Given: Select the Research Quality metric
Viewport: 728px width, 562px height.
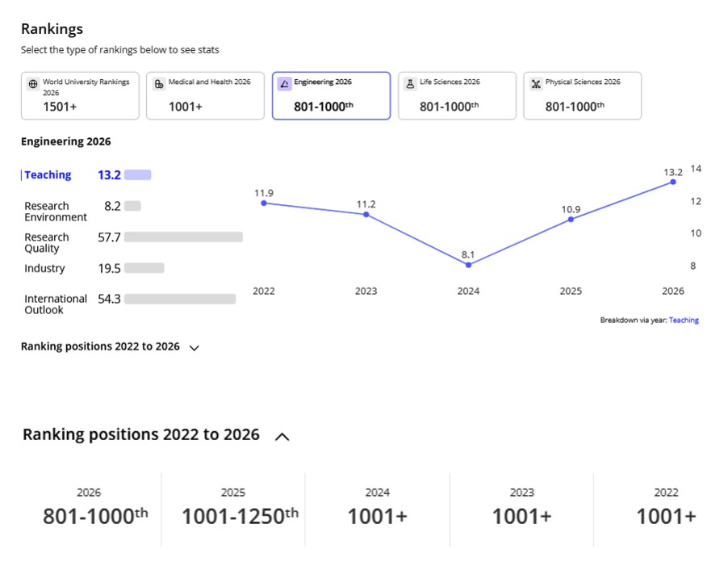Looking at the screenshot, I should coord(47,242).
